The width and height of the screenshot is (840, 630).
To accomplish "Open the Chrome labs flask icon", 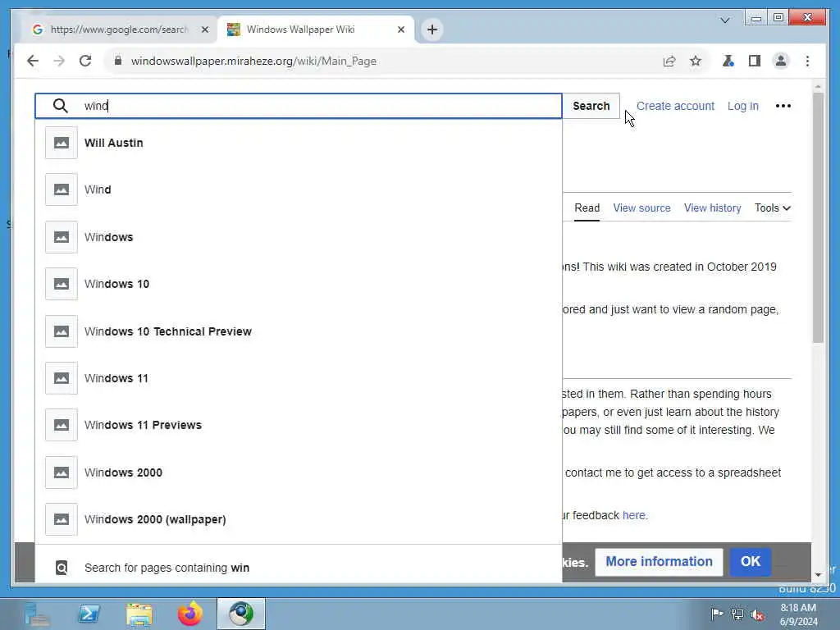I will tap(728, 61).
